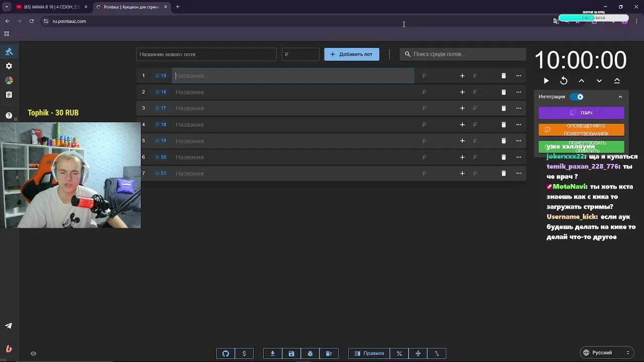Open the help question mark icon

(x=9, y=115)
